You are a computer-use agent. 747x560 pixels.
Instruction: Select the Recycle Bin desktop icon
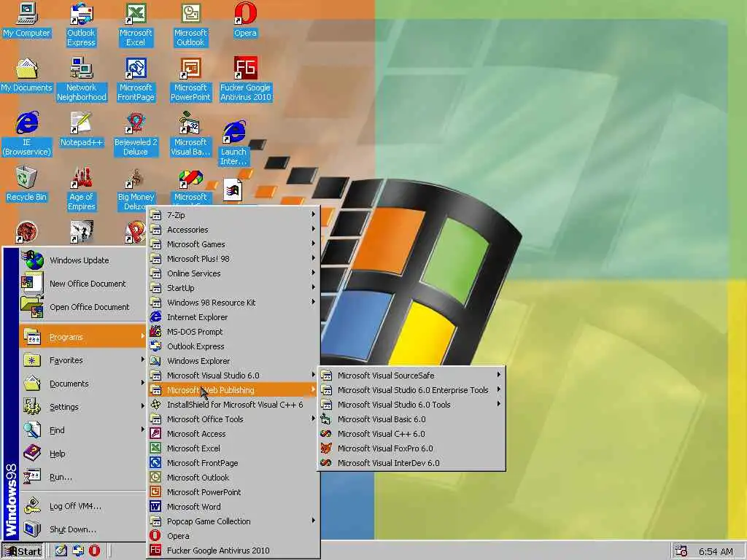coord(27,184)
